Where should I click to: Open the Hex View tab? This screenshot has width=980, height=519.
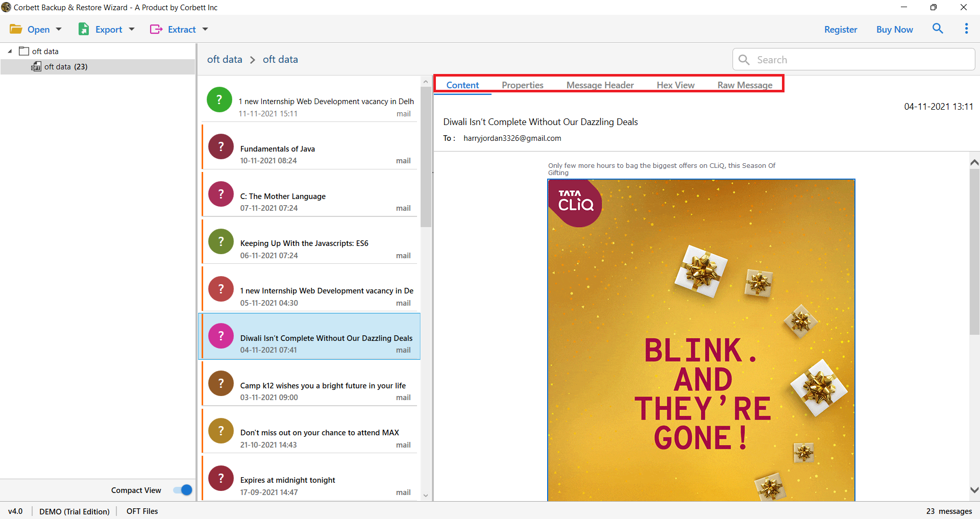676,85
